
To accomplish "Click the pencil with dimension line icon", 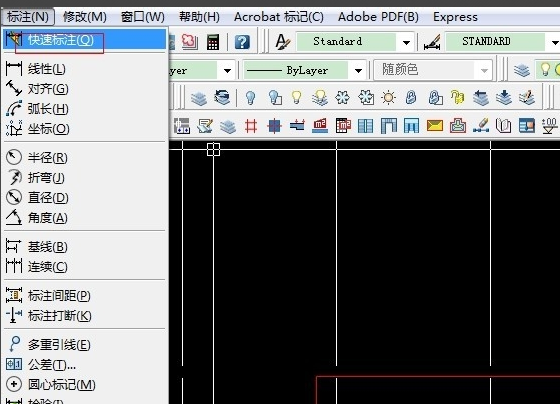I will (x=481, y=126).
